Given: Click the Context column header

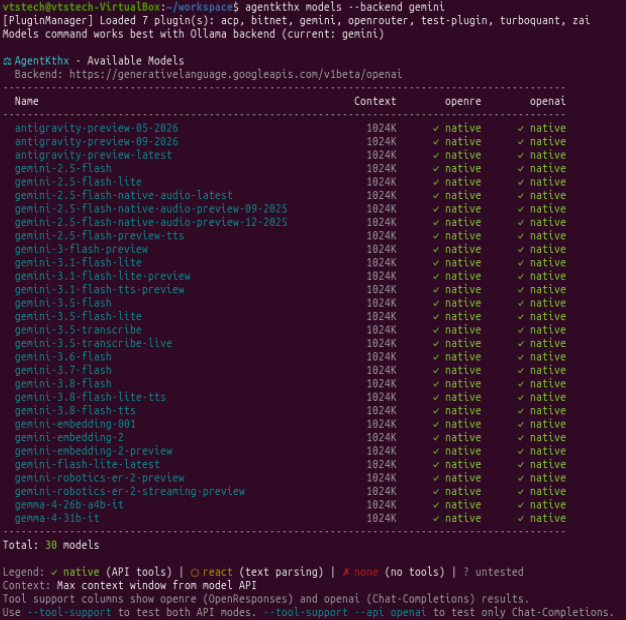Looking at the screenshot, I should click(x=375, y=101).
